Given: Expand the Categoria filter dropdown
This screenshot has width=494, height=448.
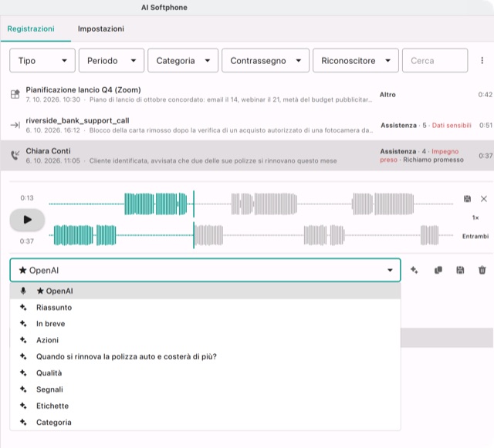Looking at the screenshot, I should tap(183, 60).
